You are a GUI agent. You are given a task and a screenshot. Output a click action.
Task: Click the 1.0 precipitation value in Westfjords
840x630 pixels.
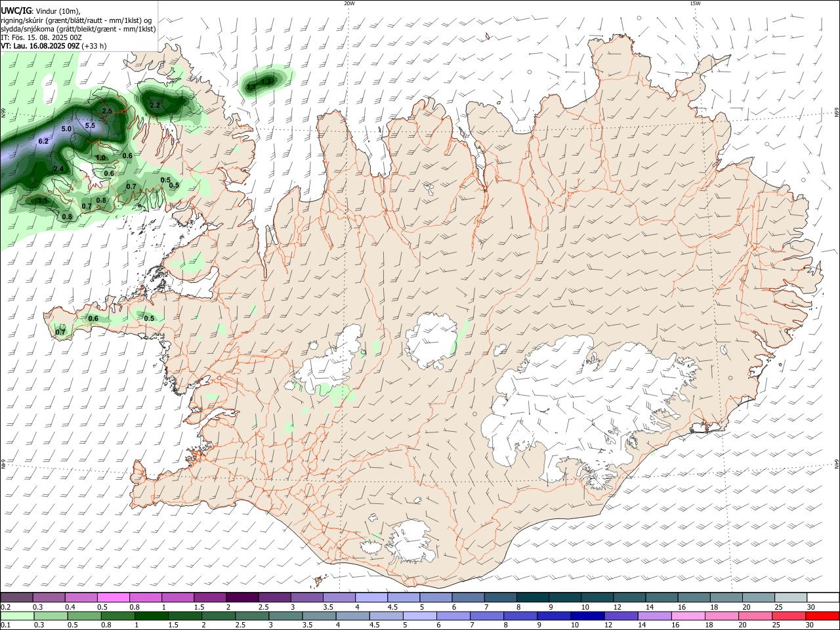(100, 157)
